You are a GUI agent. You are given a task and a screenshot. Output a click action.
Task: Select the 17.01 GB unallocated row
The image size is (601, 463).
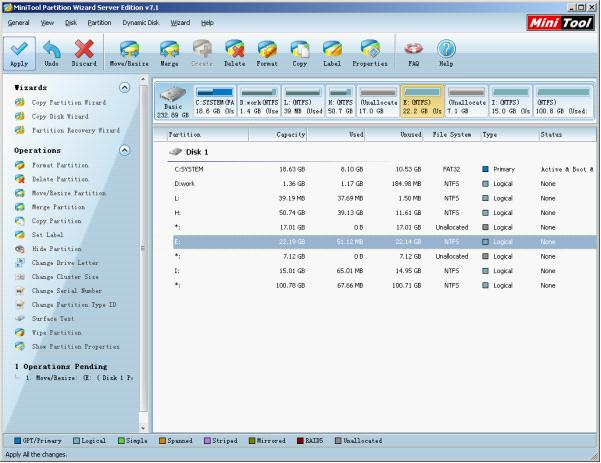384,227
